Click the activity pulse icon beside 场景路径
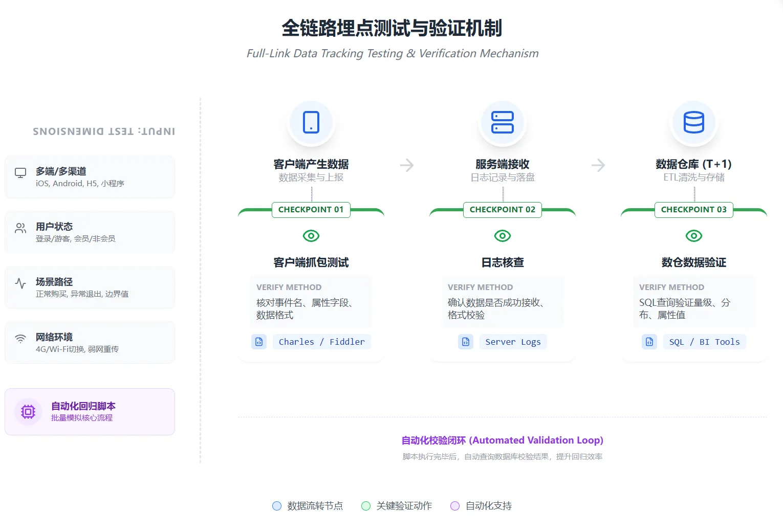The width and height of the screenshot is (783, 532). click(20, 283)
